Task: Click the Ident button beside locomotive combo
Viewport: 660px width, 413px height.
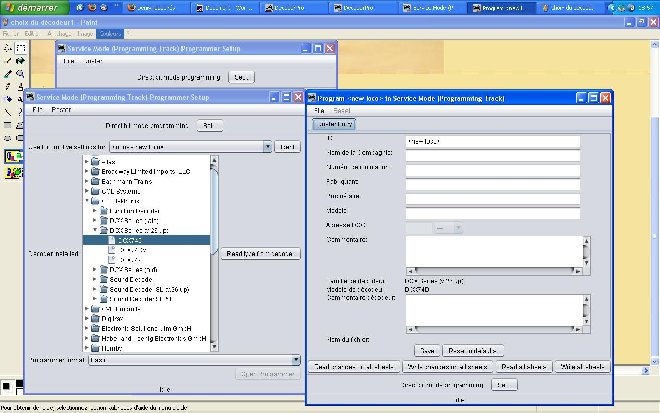Action: [287, 147]
